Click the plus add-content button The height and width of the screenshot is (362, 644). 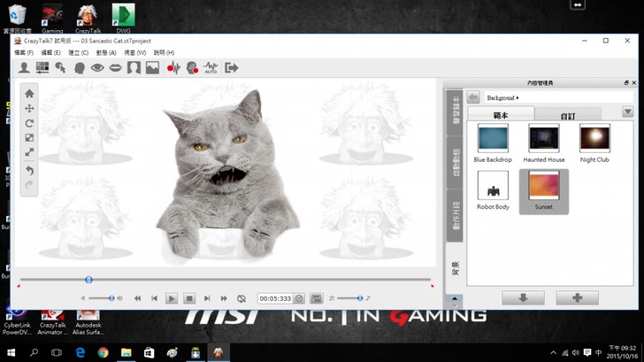577,297
